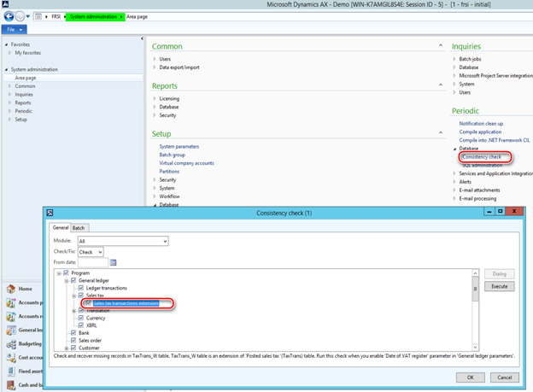Open Consistency check link under Database

[x=482, y=157]
